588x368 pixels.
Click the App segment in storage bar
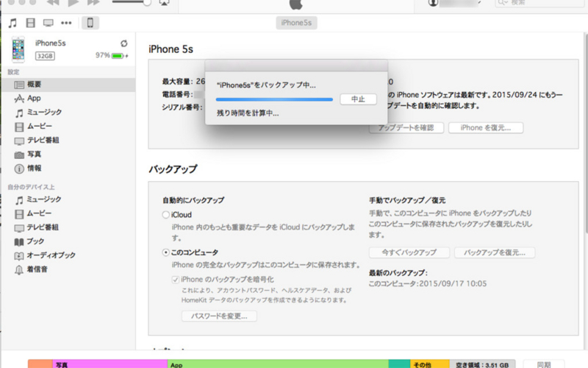[278, 364]
